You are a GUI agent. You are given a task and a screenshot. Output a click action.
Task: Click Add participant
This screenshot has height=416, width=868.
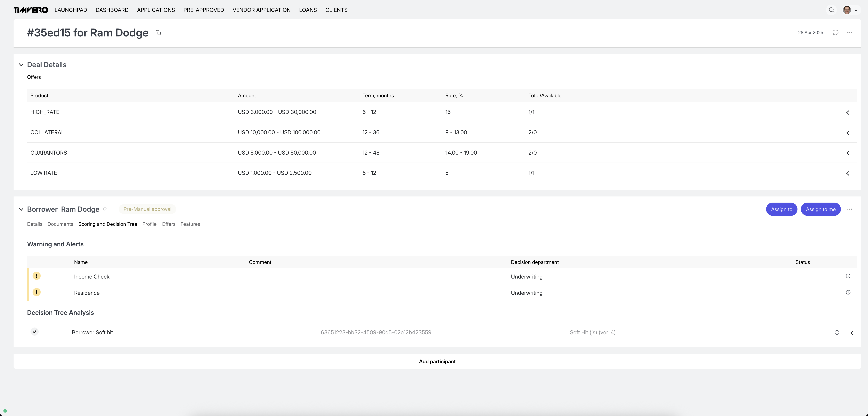point(437,361)
